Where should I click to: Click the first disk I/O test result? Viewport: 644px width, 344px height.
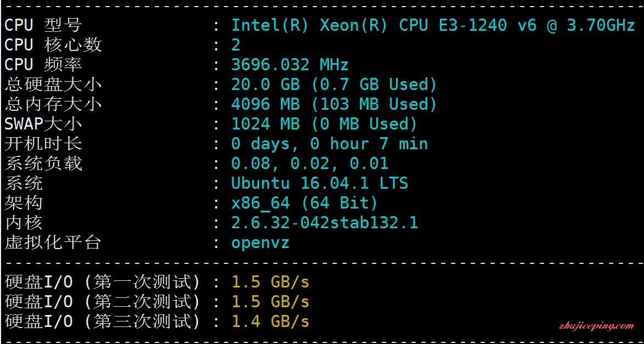(270, 282)
